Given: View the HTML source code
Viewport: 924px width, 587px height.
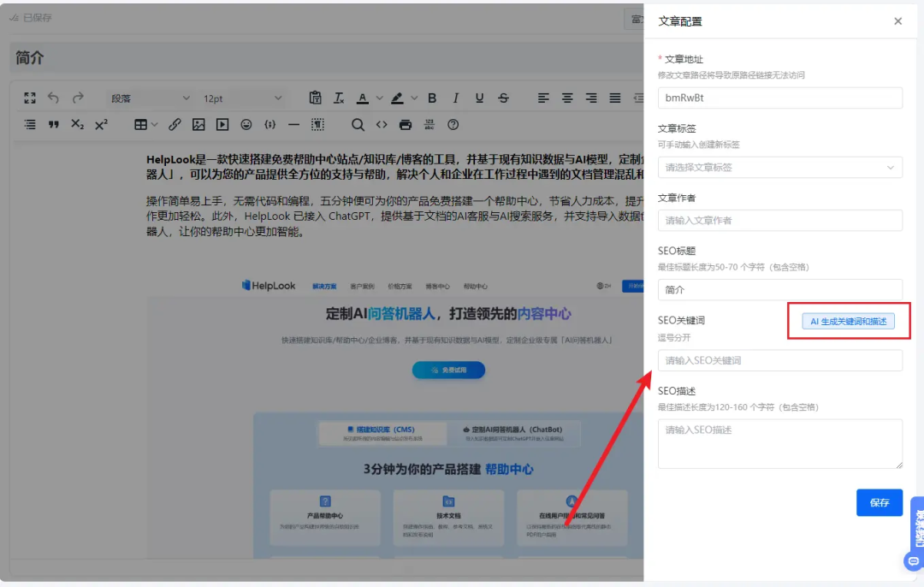Looking at the screenshot, I should pyautogui.click(x=382, y=124).
